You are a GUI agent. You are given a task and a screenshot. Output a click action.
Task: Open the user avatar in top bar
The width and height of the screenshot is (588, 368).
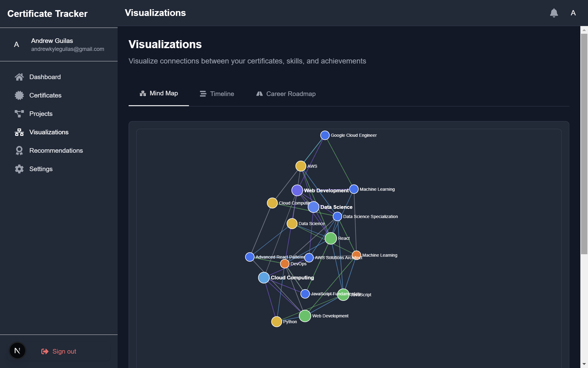573,13
